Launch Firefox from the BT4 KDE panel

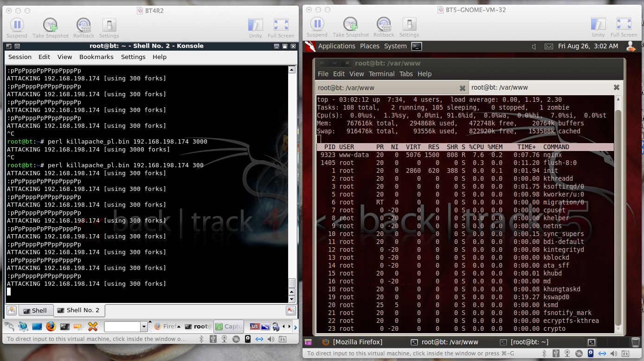(51, 326)
